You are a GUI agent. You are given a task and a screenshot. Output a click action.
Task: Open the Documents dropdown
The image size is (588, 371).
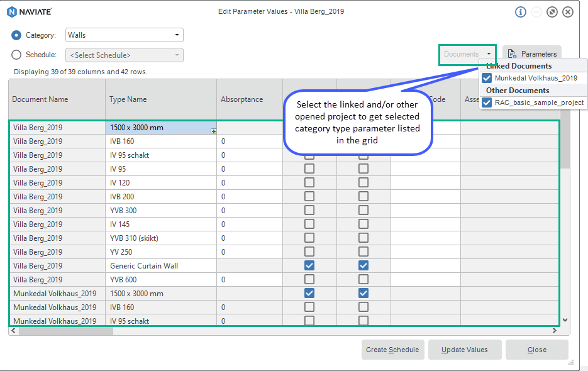(467, 55)
